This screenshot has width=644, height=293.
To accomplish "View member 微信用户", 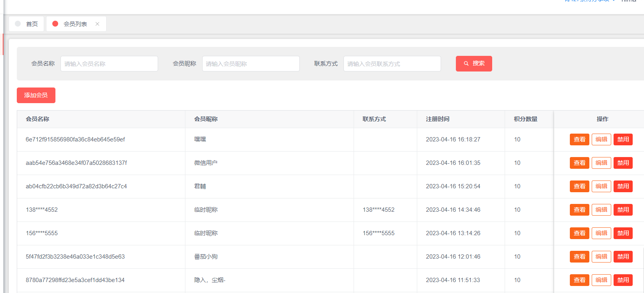I will pyautogui.click(x=580, y=163).
